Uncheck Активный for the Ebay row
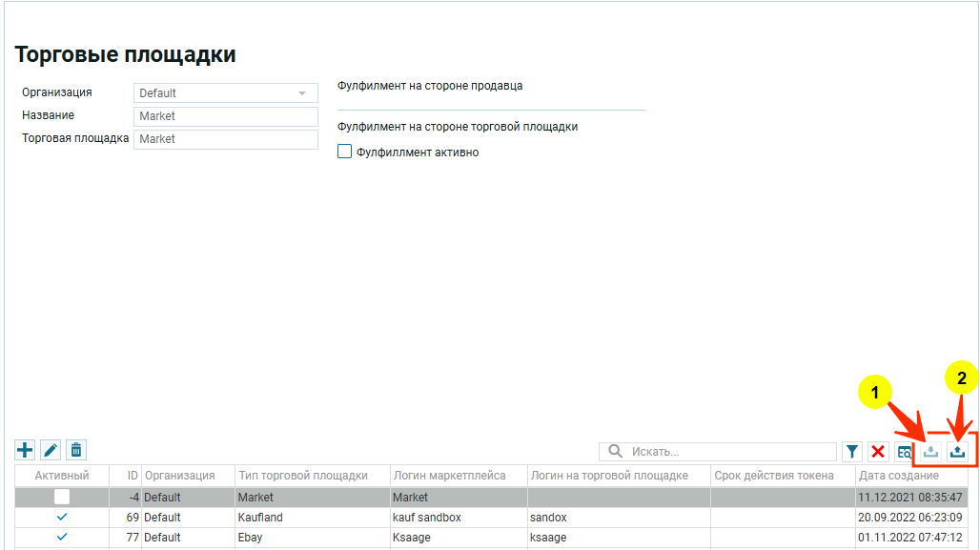 click(62, 537)
